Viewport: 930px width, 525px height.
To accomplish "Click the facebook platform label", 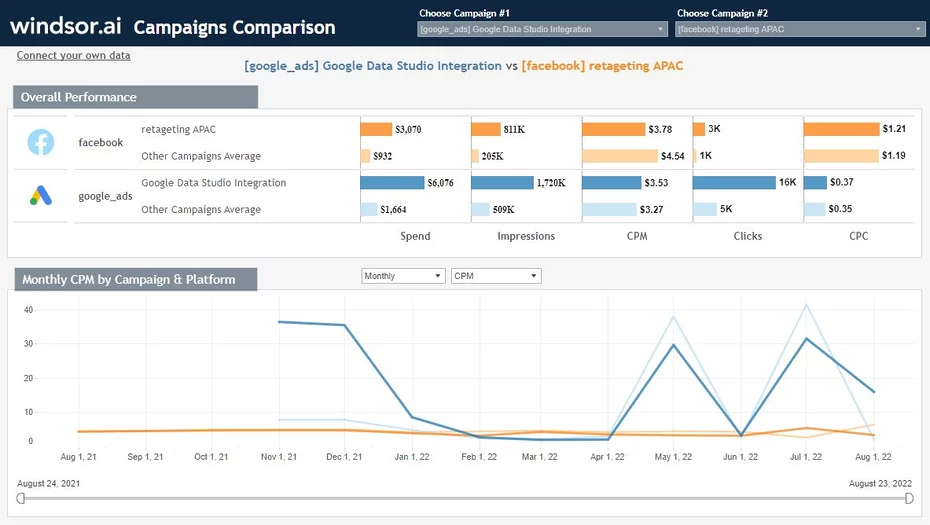I will click(101, 142).
